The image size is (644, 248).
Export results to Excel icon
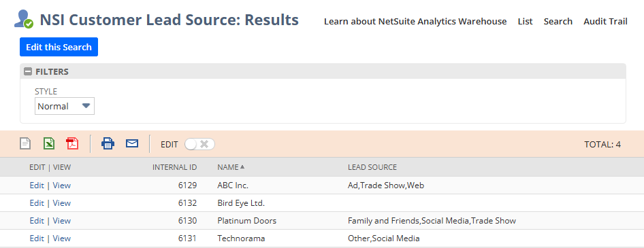(49, 144)
